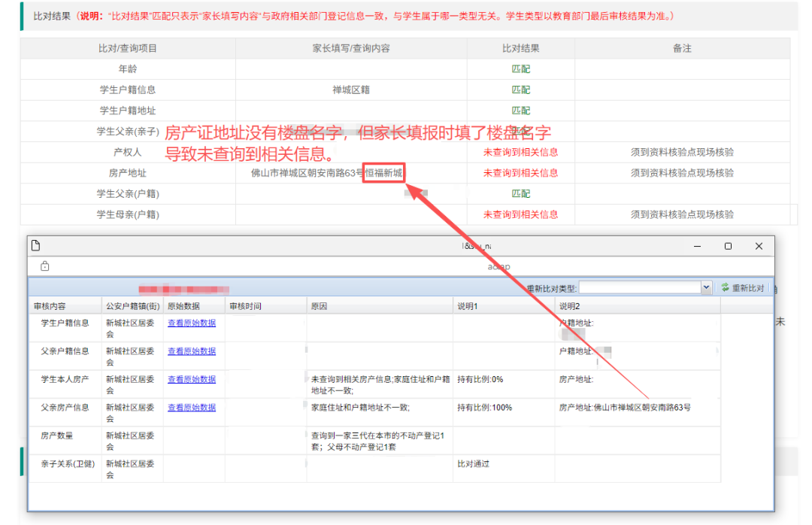Click 未查询到相关信息 in 产权人 row
812x525 pixels.
click(x=520, y=152)
